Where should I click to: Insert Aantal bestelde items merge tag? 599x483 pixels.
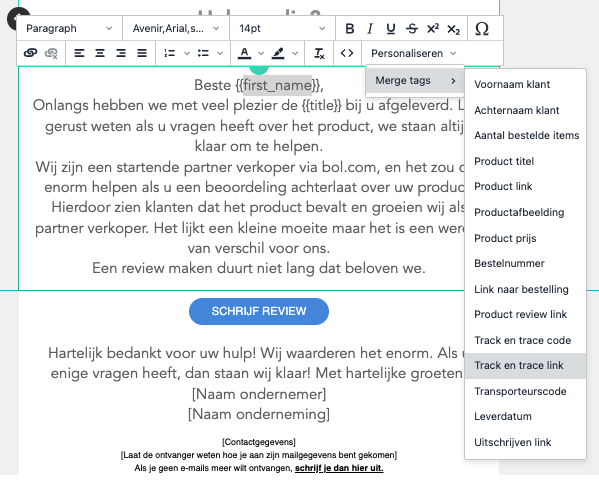pos(525,135)
